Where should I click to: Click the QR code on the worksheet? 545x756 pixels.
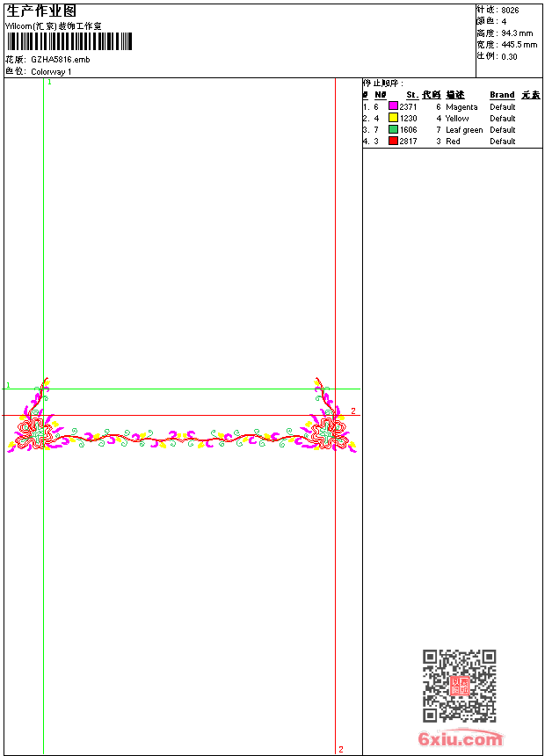[460, 686]
